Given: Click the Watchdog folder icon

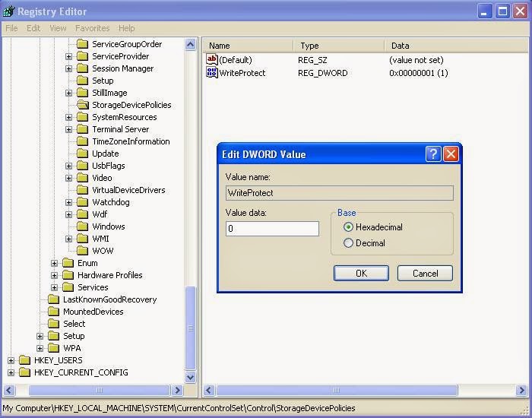Looking at the screenshot, I should [82, 202].
